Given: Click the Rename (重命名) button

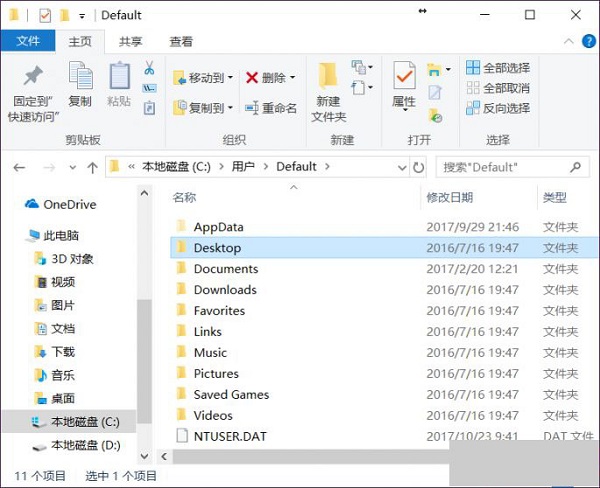Looking at the screenshot, I should (271, 108).
